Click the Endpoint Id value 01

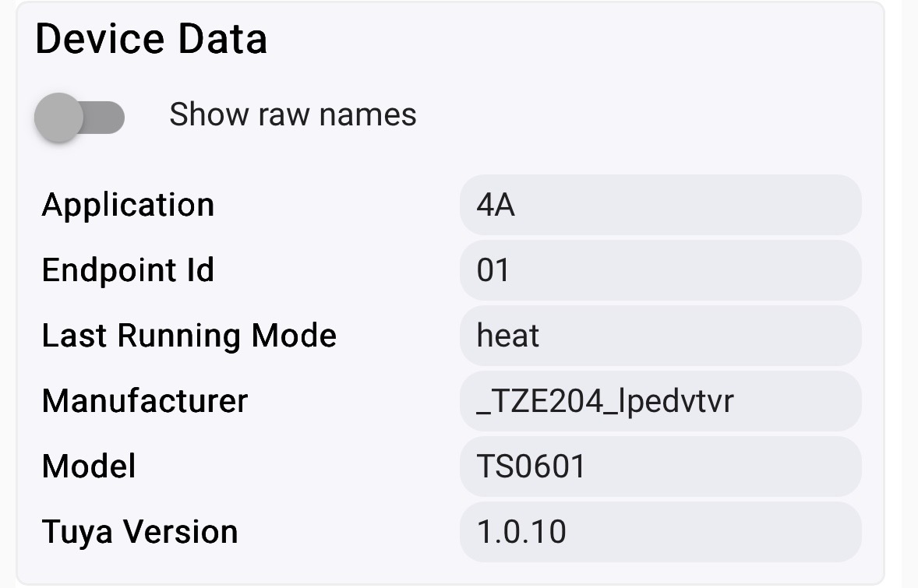[x=660, y=271]
